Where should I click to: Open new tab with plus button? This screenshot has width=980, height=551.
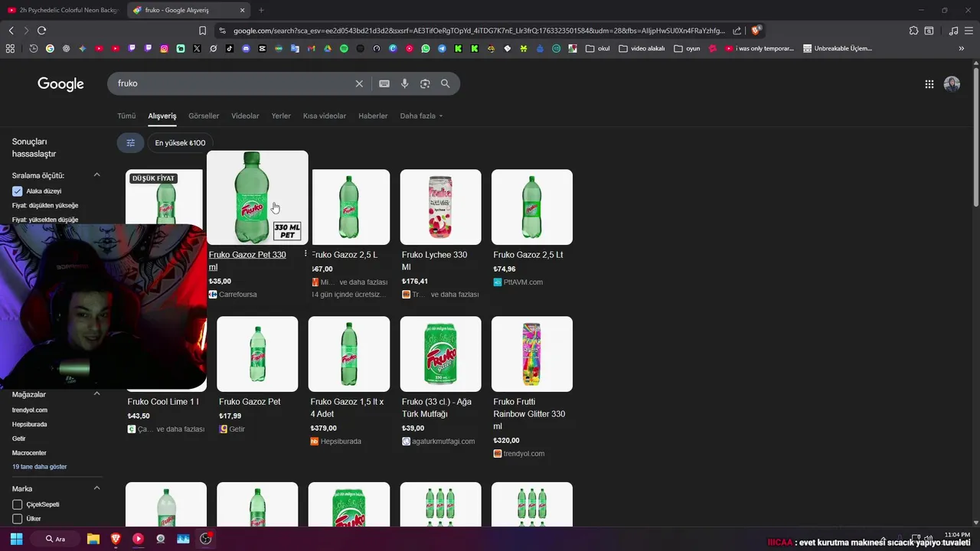(261, 10)
